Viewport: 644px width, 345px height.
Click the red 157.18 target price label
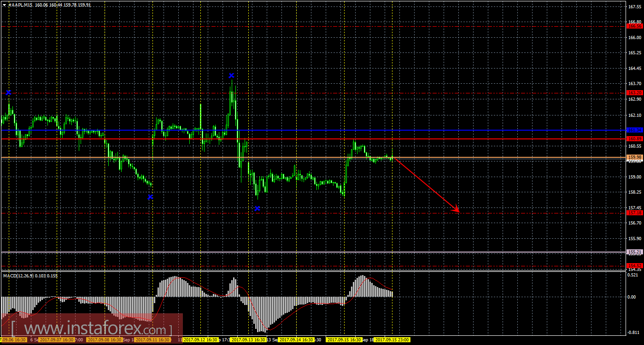[x=635, y=213]
